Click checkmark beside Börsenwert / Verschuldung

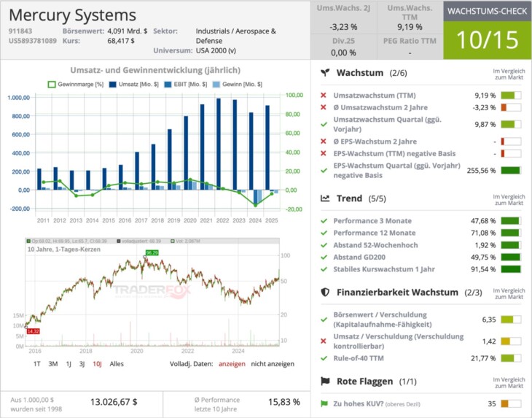(x=324, y=320)
